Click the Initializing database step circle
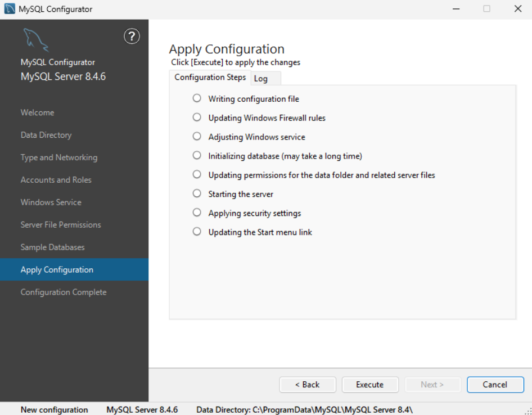 pyautogui.click(x=197, y=155)
